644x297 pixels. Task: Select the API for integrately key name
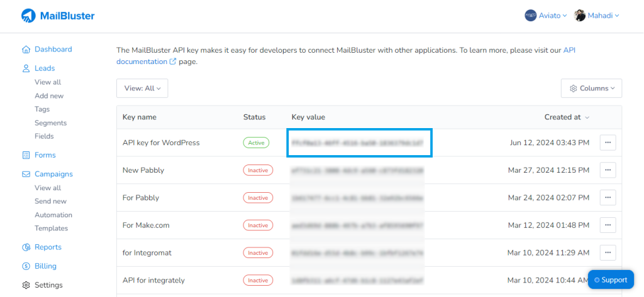coord(153,280)
